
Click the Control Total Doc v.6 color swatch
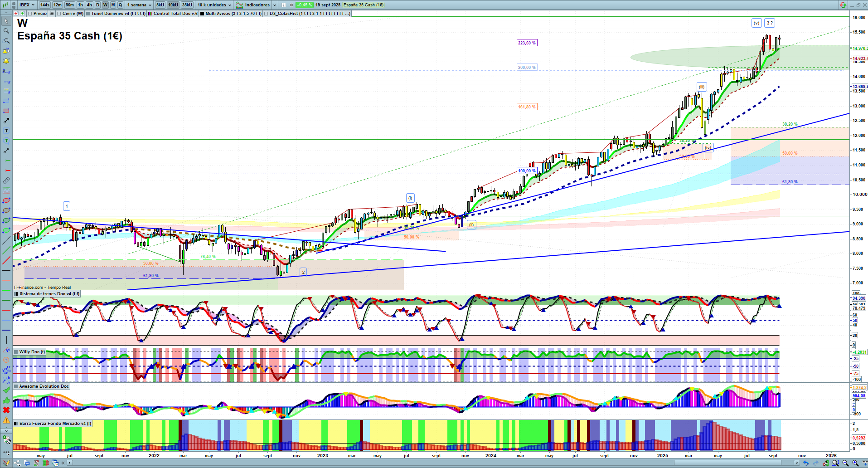pos(150,14)
